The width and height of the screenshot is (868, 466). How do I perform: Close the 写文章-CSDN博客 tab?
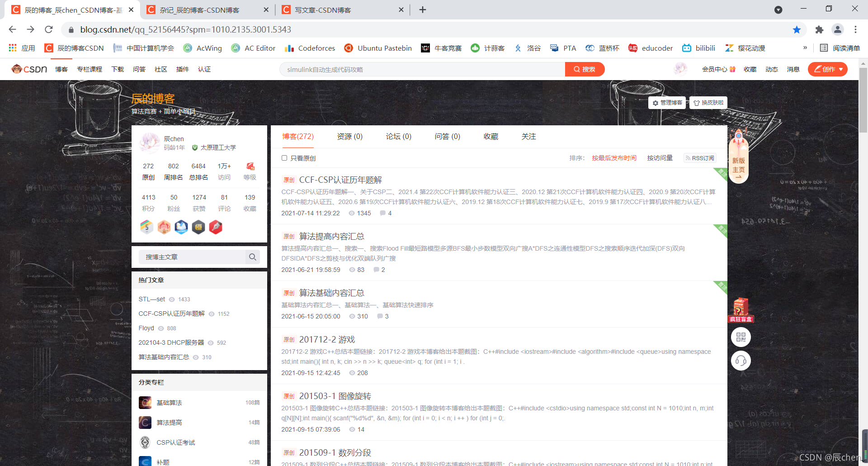tap(401, 10)
